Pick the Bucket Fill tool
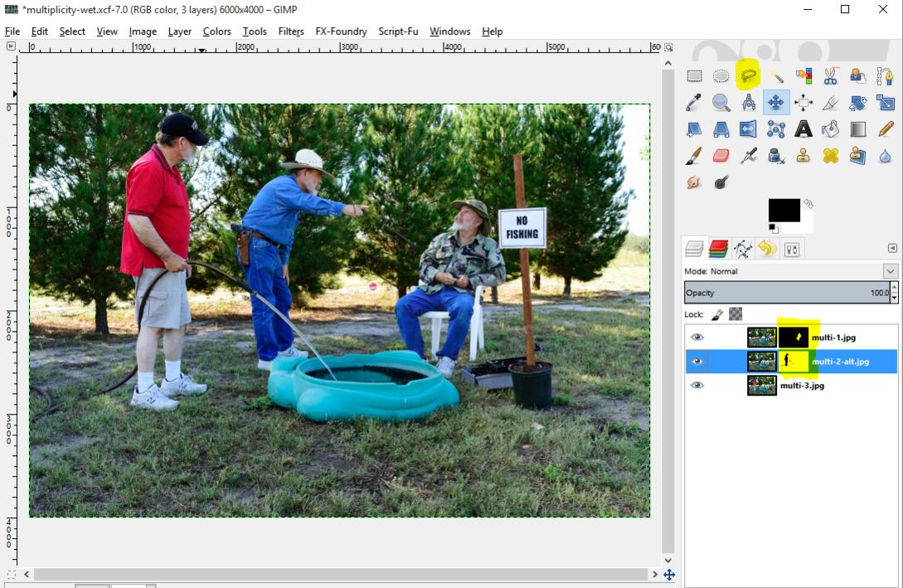This screenshot has height=588, width=903. (x=830, y=129)
